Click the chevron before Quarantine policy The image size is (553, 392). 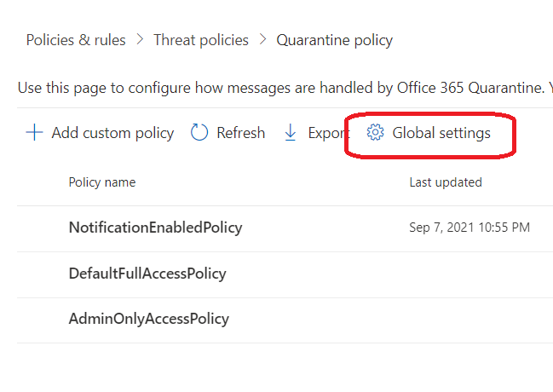[x=262, y=40]
